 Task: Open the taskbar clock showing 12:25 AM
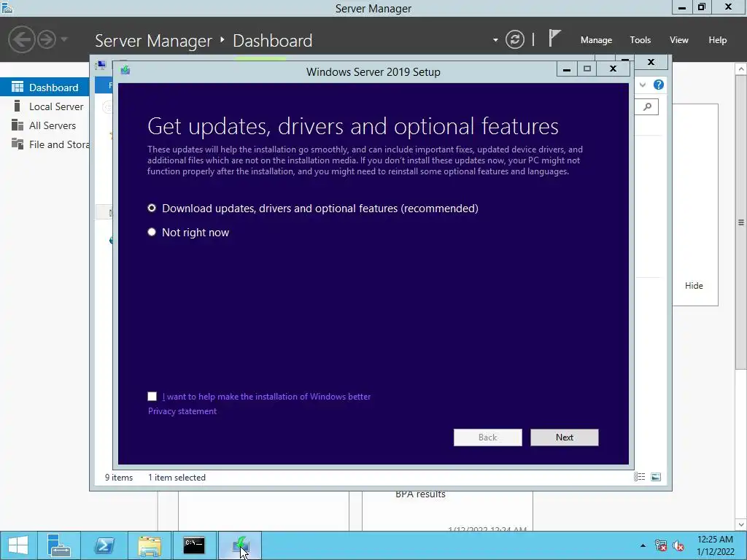coord(715,545)
